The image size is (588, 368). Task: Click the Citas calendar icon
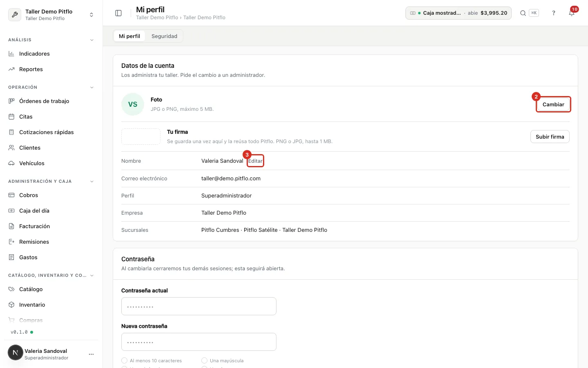point(11,117)
